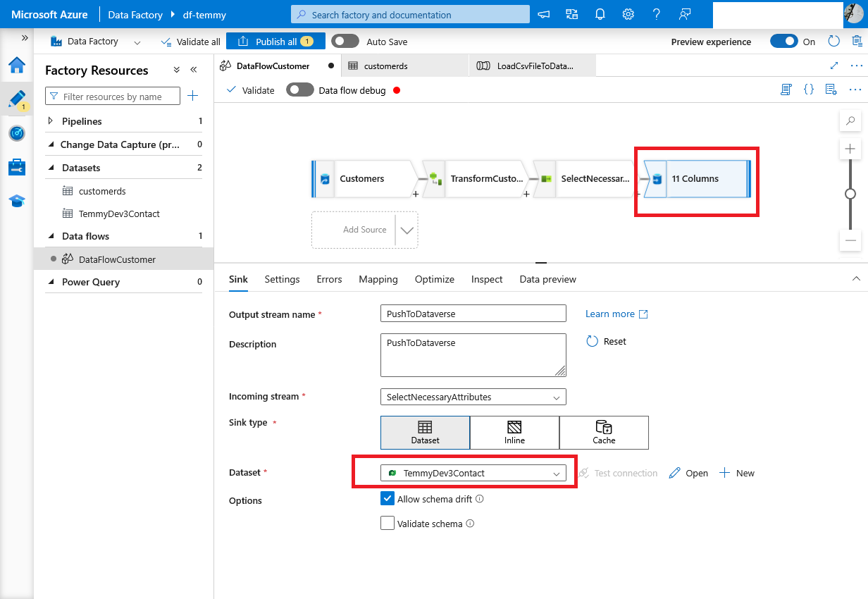Collapse all resources double-chevron icon

pos(177,70)
